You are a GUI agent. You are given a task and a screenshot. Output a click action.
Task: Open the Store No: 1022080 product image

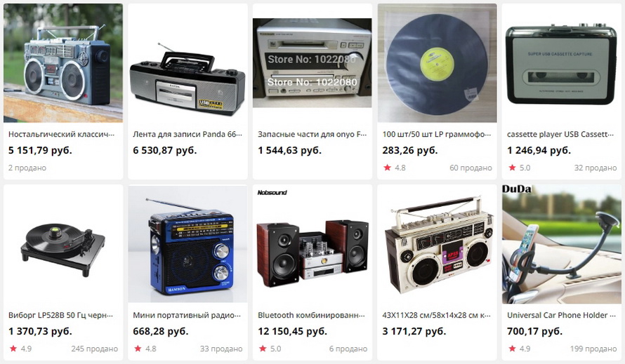point(312,63)
